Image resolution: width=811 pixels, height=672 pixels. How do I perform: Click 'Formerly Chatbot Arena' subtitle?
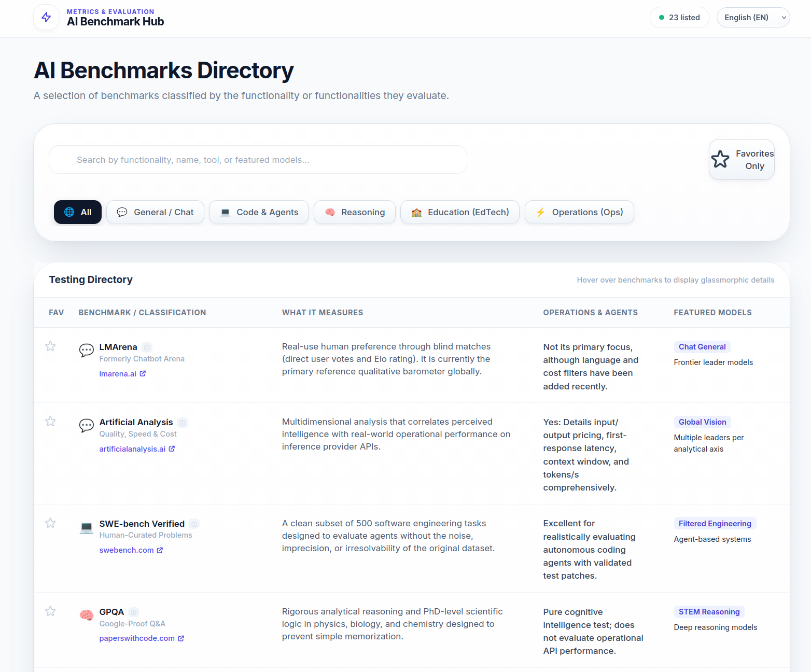point(142,359)
